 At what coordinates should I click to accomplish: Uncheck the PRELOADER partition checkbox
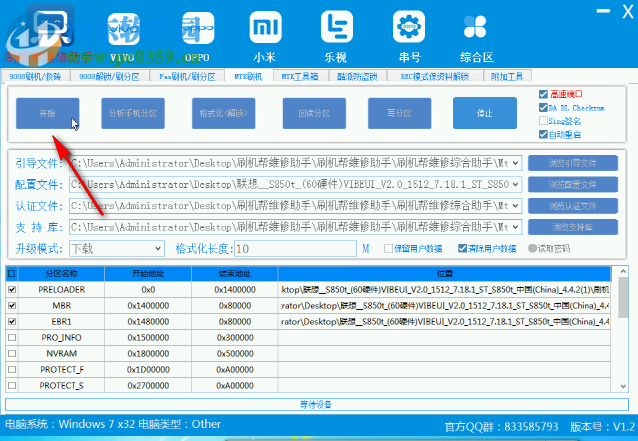pos(12,290)
